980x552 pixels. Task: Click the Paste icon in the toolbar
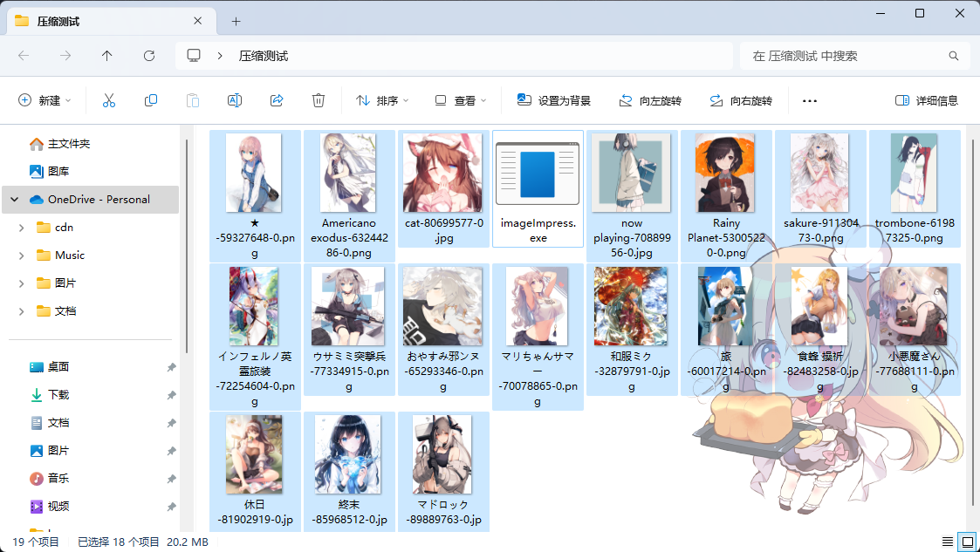(x=192, y=100)
